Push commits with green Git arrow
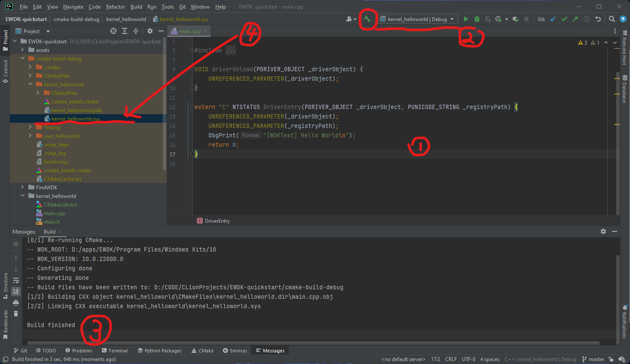The width and height of the screenshot is (630, 364). [x=575, y=19]
